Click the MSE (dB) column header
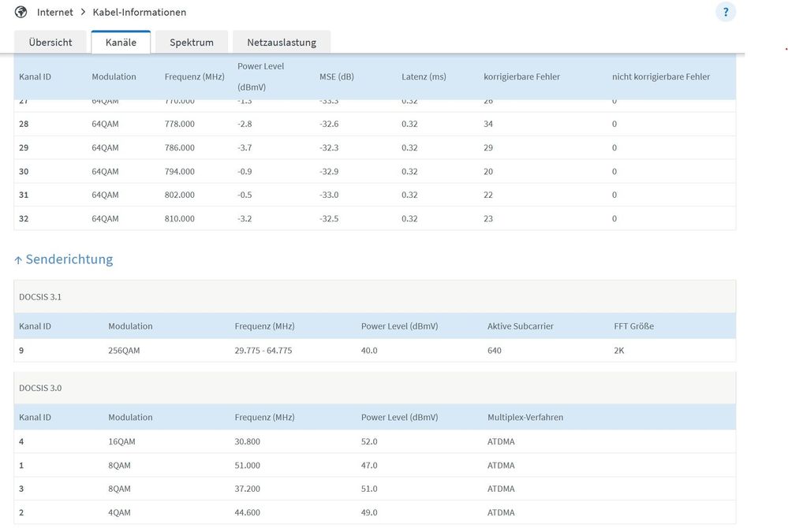Screen dimensions: 788x532 coord(337,76)
